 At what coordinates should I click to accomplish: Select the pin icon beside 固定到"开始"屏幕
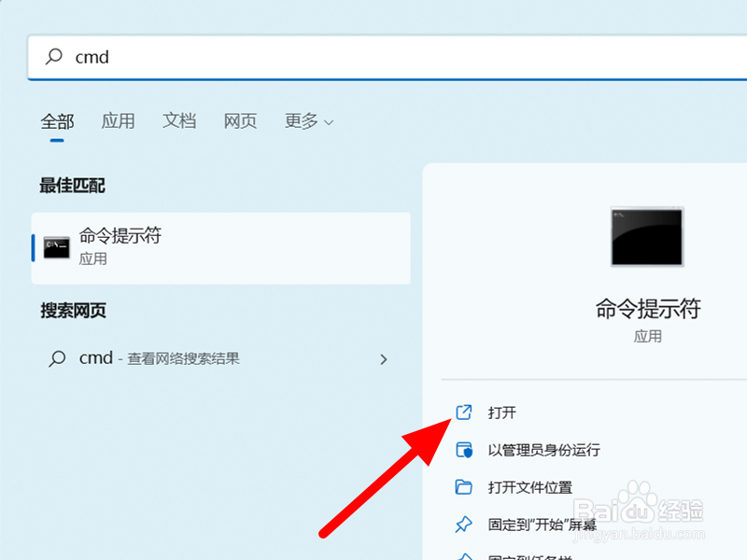464,524
